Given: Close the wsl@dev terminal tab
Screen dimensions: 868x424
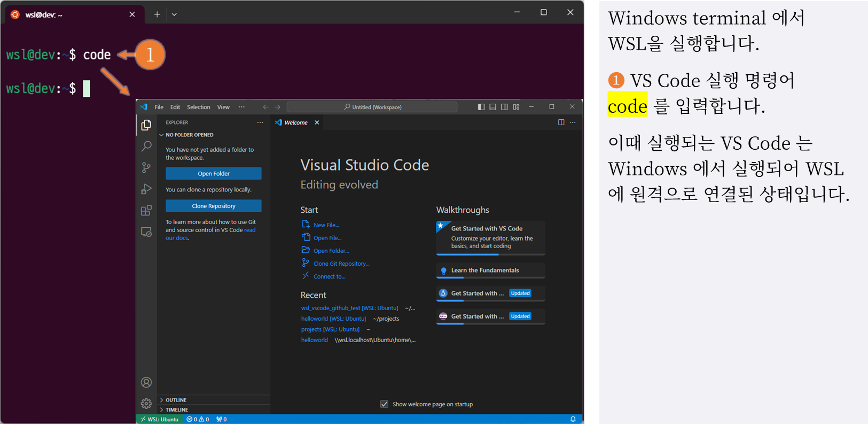Looking at the screenshot, I should pos(132,14).
